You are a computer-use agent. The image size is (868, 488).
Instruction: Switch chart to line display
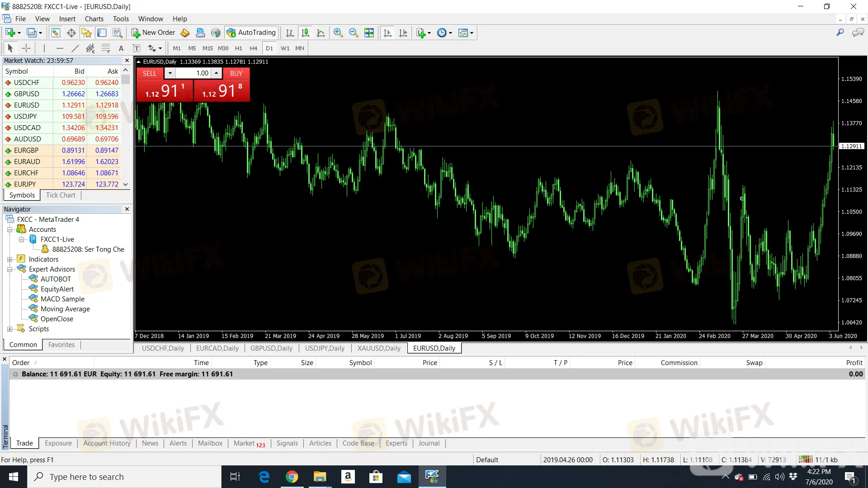coord(321,33)
